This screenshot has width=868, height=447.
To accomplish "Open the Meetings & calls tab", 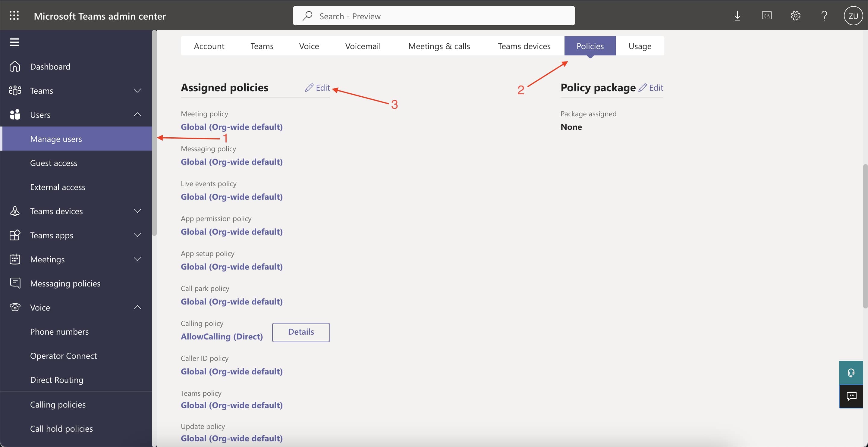I will pyautogui.click(x=439, y=46).
